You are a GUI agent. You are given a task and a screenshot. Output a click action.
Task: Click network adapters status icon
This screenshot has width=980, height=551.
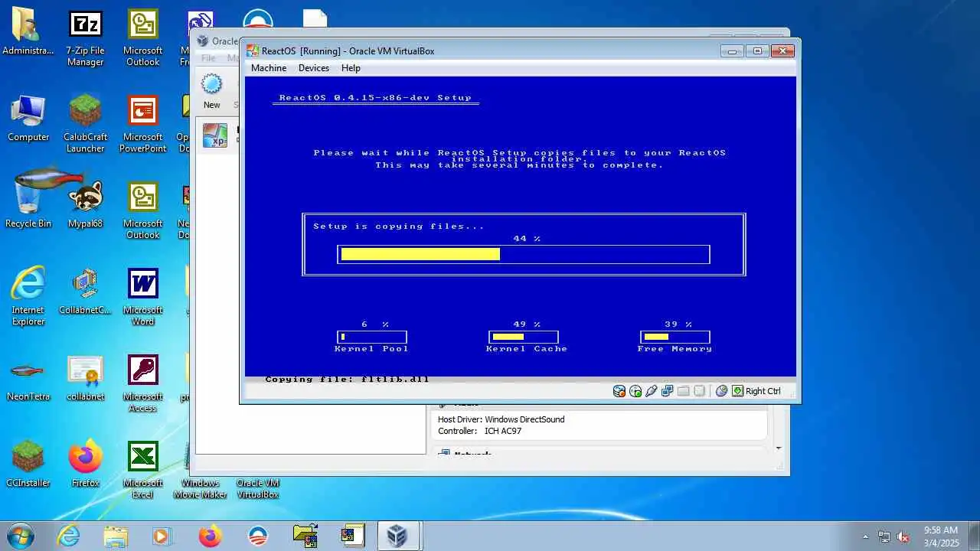click(668, 391)
